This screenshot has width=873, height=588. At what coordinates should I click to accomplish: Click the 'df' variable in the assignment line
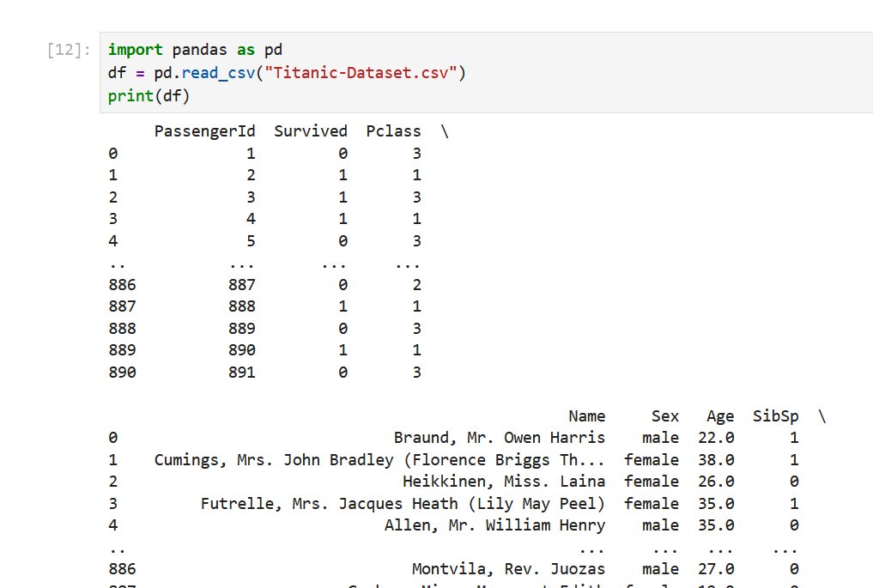click(117, 73)
